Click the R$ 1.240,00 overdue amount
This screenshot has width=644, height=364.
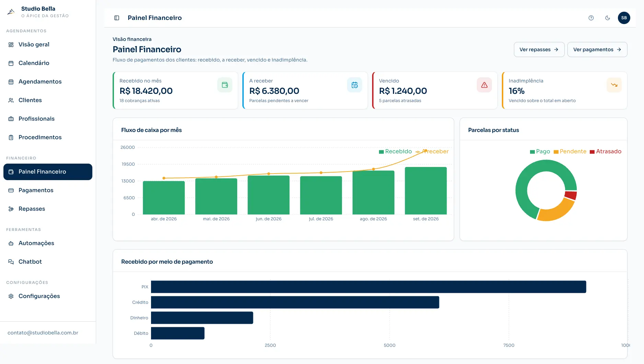coord(403,91)
